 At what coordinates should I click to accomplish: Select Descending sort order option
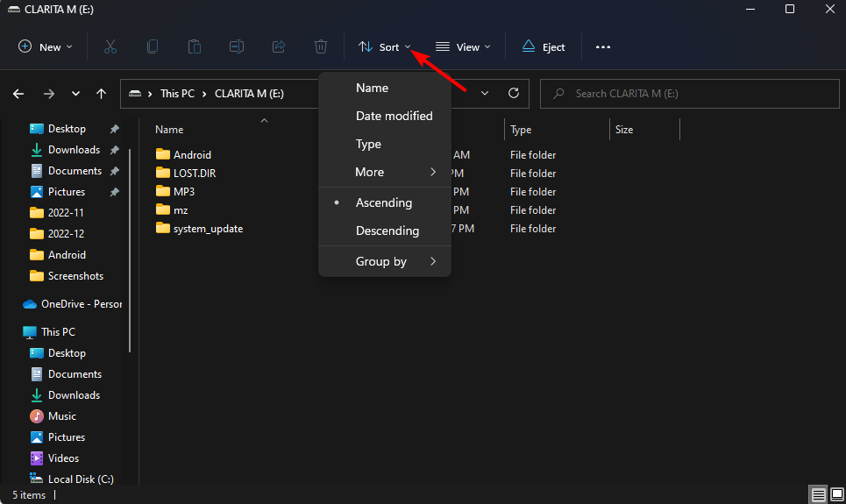[x=387, y=231]
